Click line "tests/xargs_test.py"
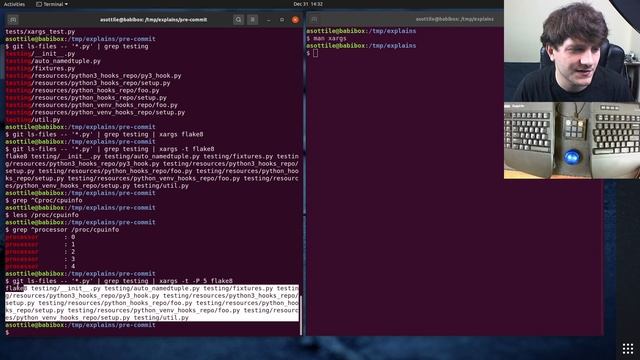640x360 pixels. [x=40, y=31]
